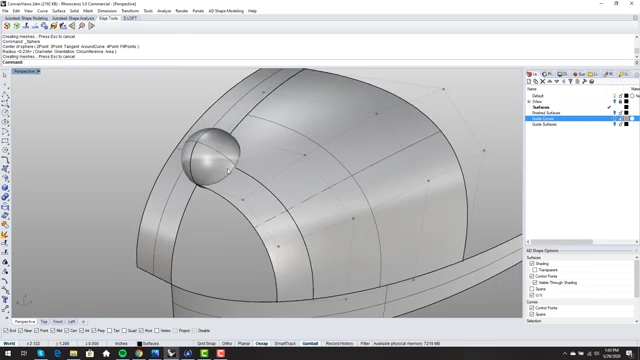
Task: Select the pointer tool in left toolbar
Action: click(x=5, y=75)
